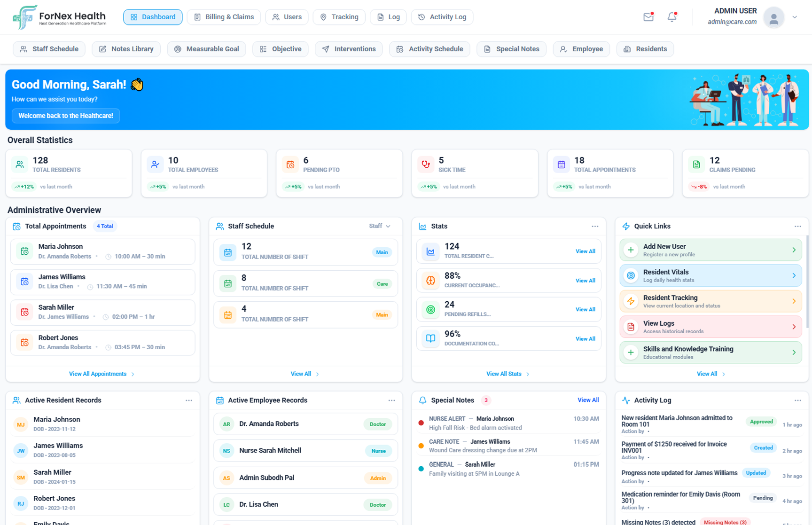
Task: Expand the Staff dropdown in Staff Schedule panel
Action: coord(380,226)
